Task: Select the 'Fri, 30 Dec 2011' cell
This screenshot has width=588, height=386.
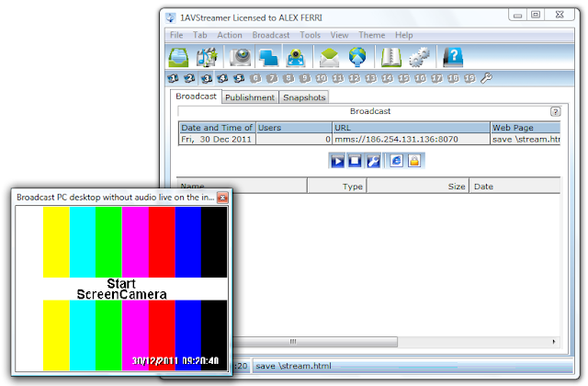Action: pos(217,139)
